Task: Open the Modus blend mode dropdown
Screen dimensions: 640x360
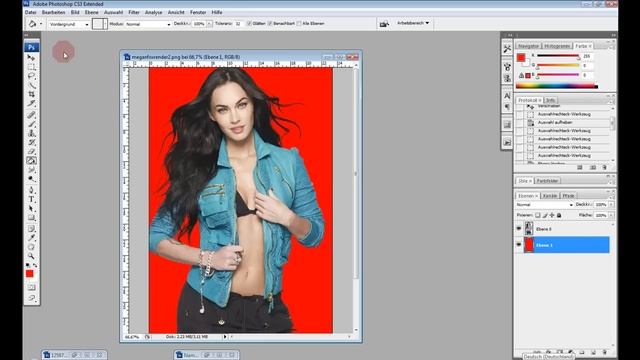Action: pos(148,24)
